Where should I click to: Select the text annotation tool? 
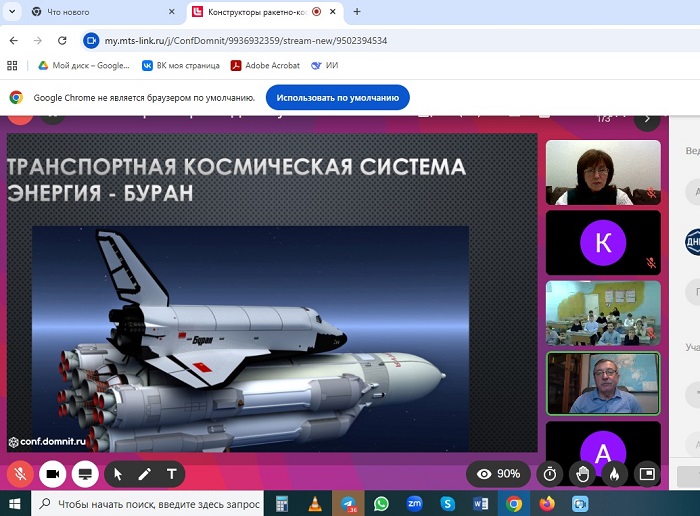(171, 473)
